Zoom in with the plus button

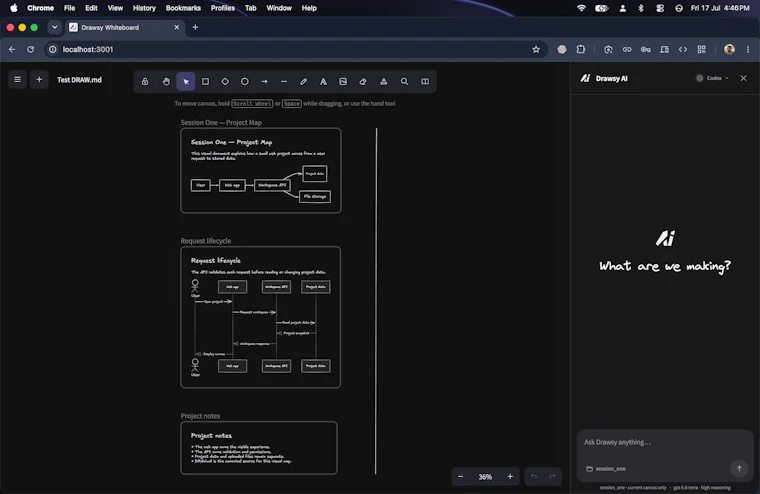[510, 477]
